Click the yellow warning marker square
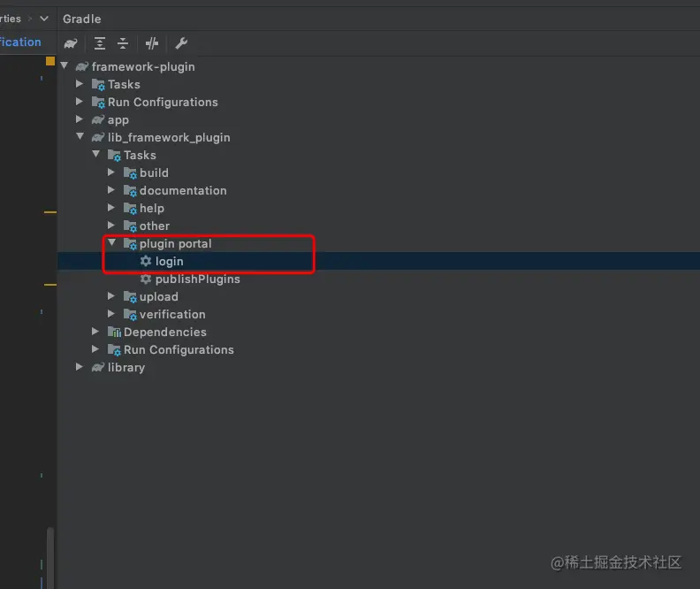Screen dimensions: 700x589 (x=50, y=61)
